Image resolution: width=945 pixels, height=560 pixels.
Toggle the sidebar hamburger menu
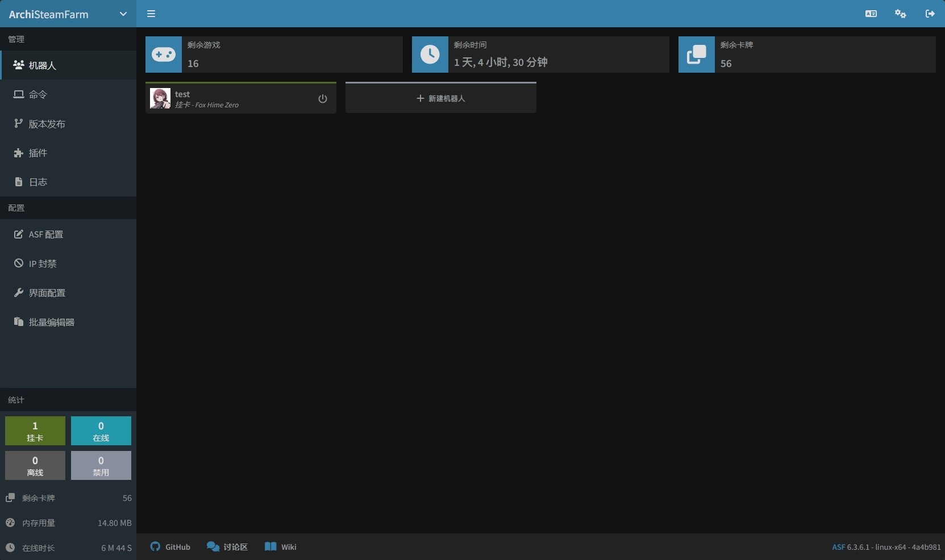pos(151,14)
